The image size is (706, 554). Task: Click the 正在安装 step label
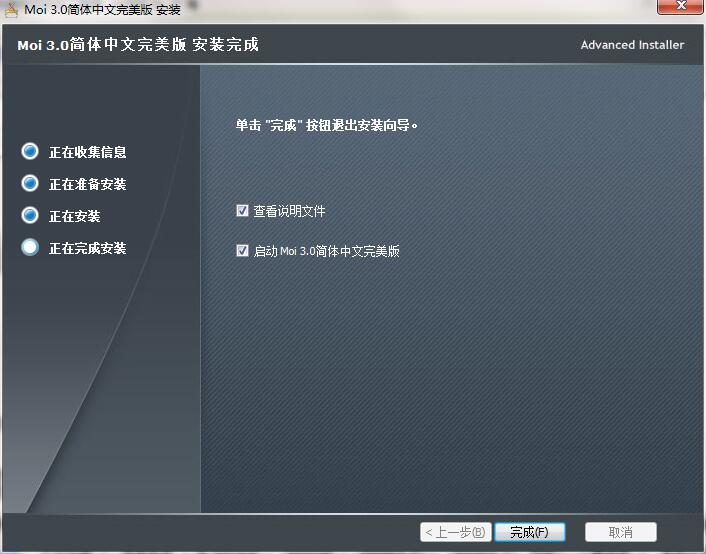click(75, 216)
